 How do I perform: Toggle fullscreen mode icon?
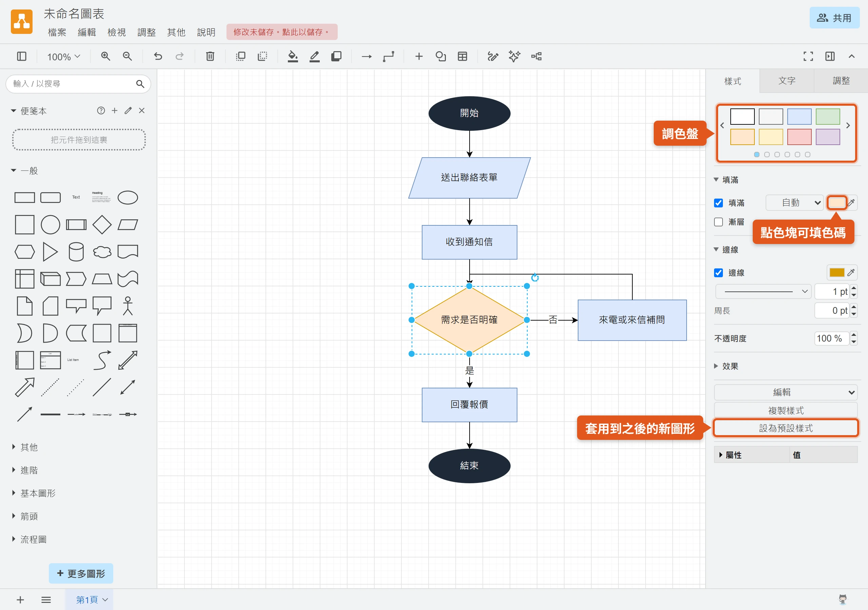point(808,57)
